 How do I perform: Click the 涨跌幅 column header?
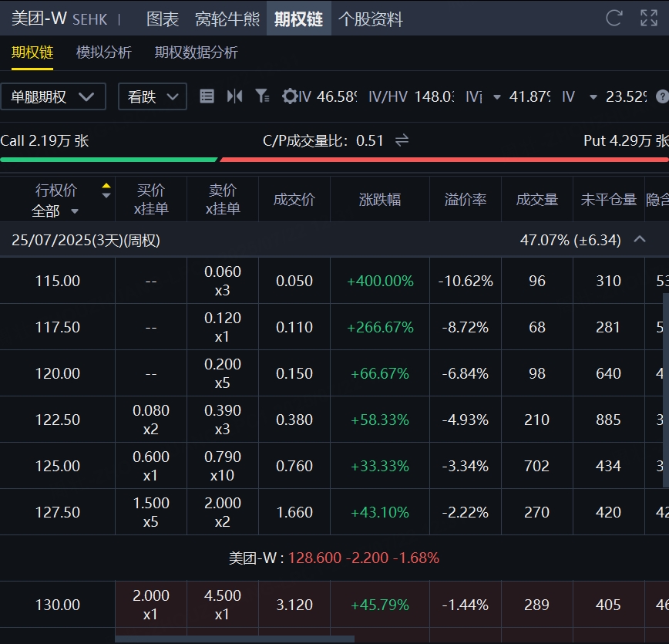[x=380, y=200]
